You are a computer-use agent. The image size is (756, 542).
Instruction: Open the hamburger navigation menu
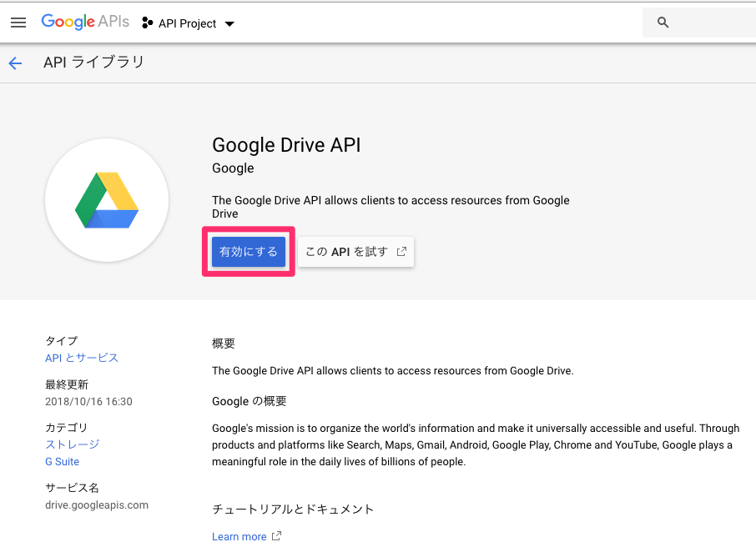point(18,23)
